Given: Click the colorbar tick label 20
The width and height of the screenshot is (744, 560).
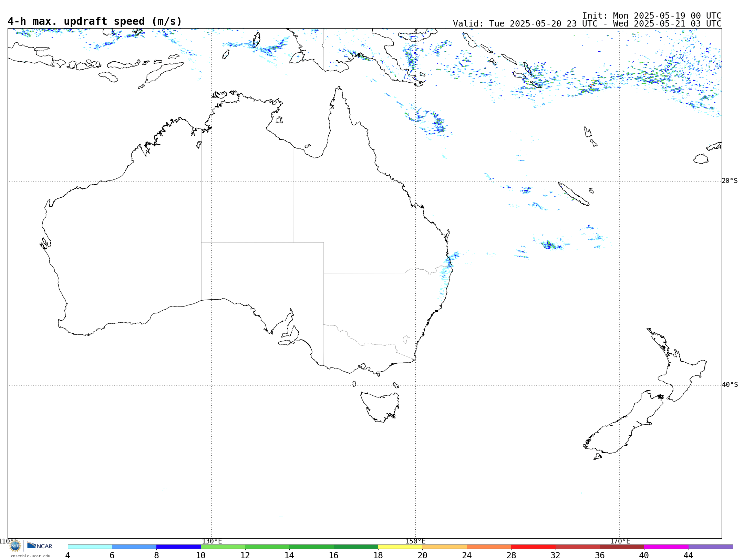Looking at the screenshot, I should tap(423, 556).
